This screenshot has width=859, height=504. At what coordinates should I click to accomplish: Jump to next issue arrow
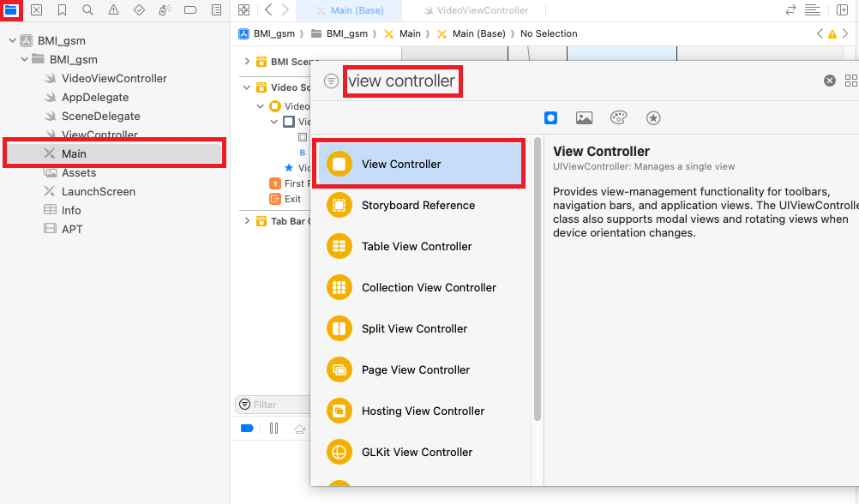click(845, 33)
